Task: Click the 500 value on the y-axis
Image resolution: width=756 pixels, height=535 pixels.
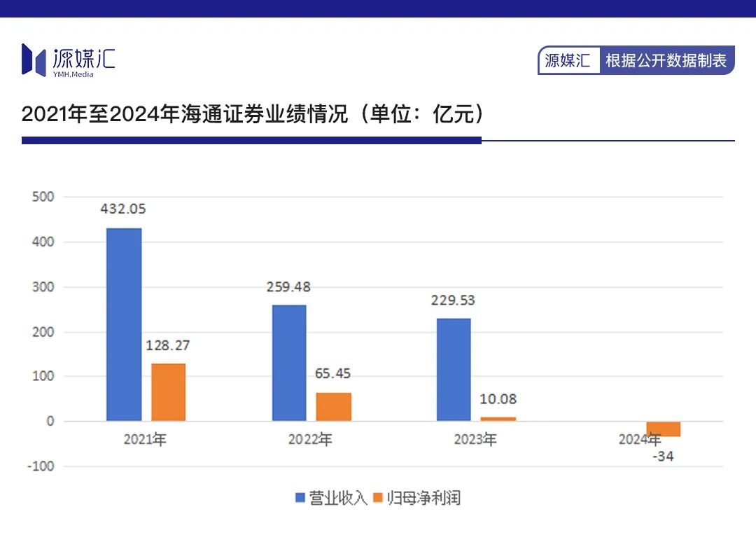Action: (x=43, y=196)
